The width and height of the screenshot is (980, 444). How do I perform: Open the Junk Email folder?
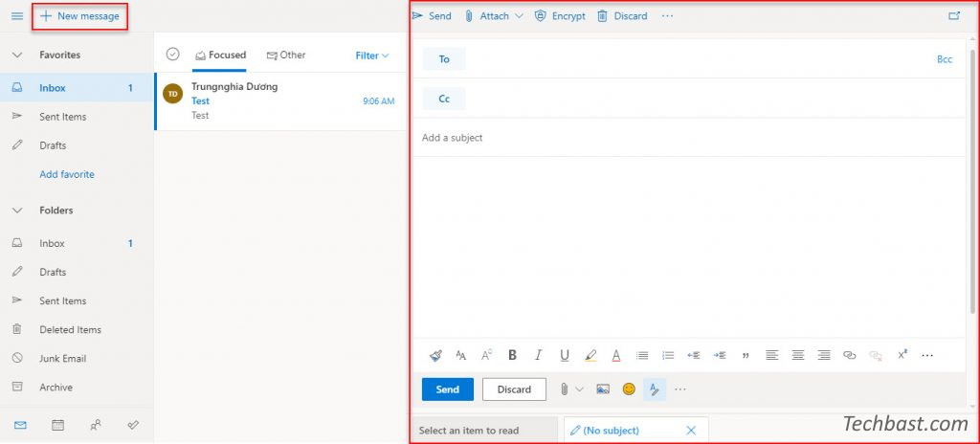(77, 358)
